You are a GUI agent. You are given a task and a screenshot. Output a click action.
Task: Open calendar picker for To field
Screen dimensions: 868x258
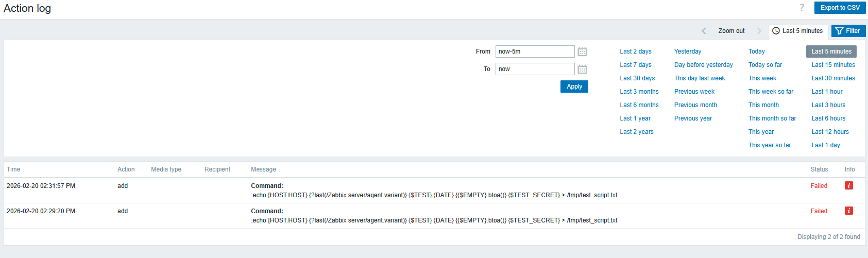click(x=582, y=69)
